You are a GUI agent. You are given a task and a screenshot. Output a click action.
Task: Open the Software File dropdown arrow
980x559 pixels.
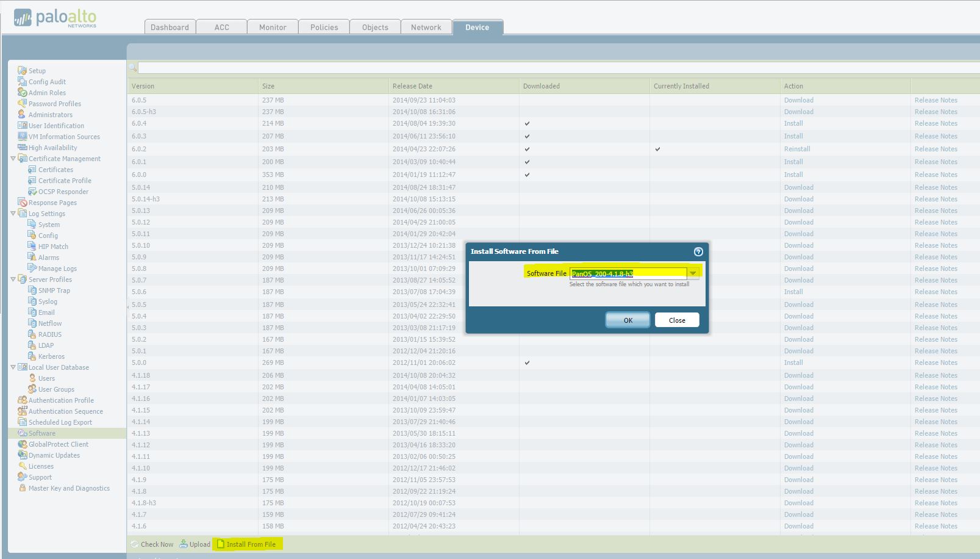click(693, 273)
